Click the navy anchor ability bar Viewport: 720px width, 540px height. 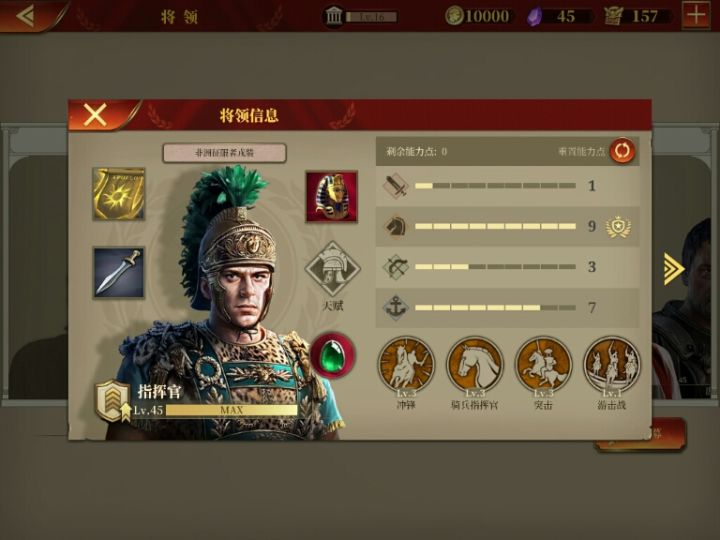click(495, 308)
